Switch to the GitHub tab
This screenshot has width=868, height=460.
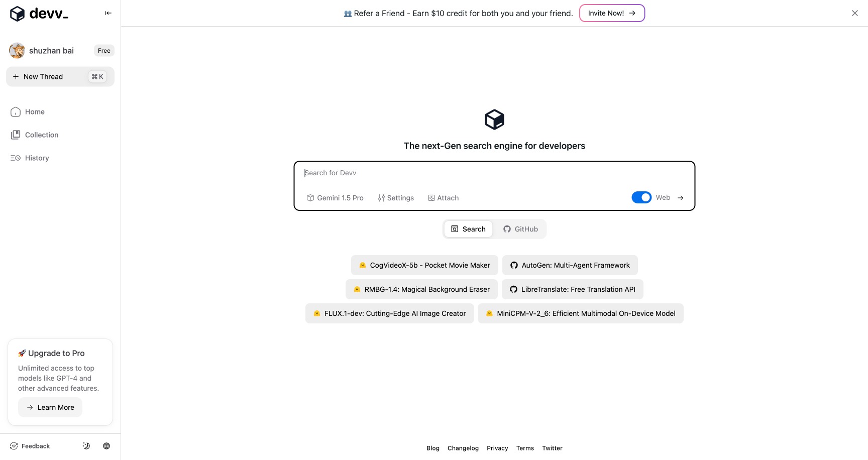pos(520,228)
